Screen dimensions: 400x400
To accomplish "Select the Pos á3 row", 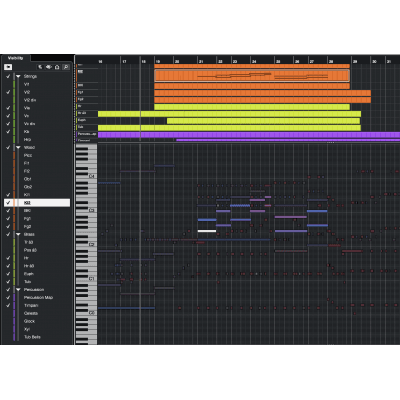I will tap(37, 250).
